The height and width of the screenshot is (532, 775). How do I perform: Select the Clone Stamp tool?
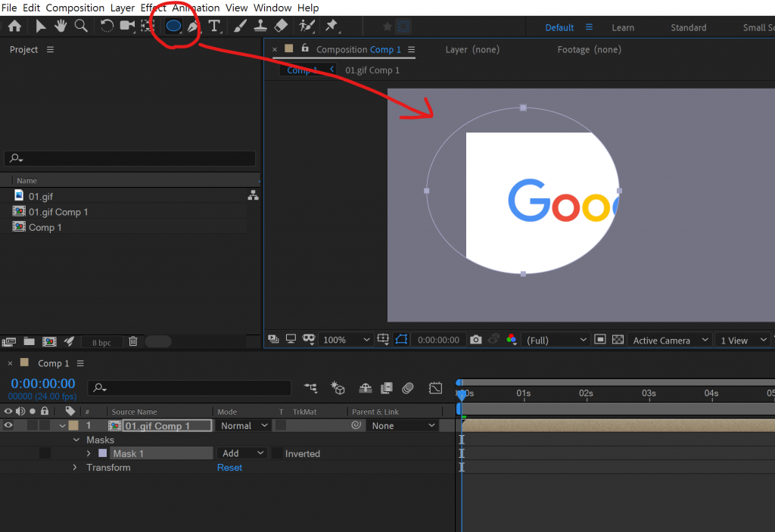click(x=260, y=26)
